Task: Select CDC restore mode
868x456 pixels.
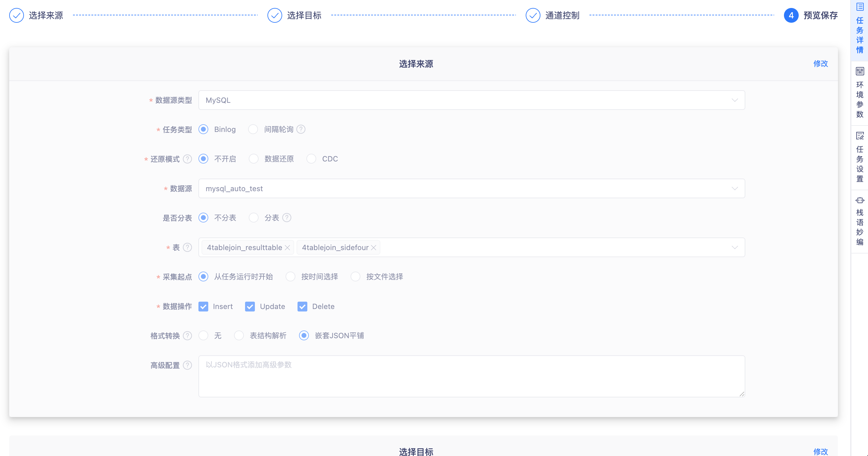Action: (311, 159)
